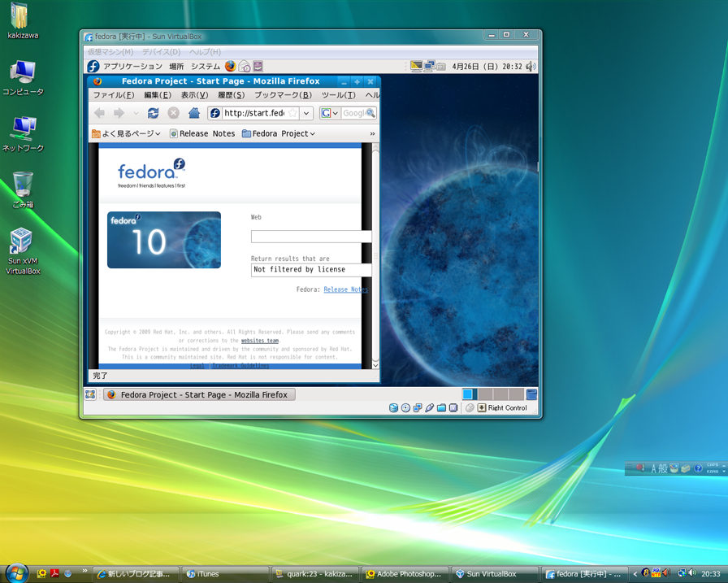Open the ごみ箱 recycle bin icon

coord(22,190)
